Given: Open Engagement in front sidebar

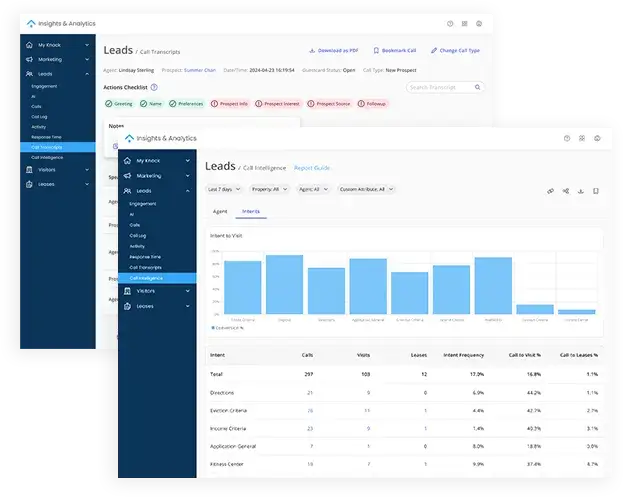Looking at the screenshot, I should coord(143,204).
